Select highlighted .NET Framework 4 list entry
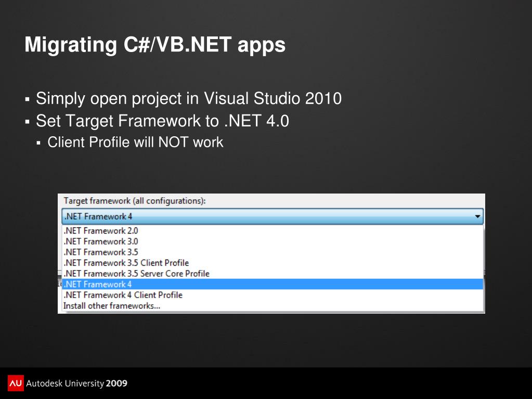This screenshot has width=532, height=399. 273,285
